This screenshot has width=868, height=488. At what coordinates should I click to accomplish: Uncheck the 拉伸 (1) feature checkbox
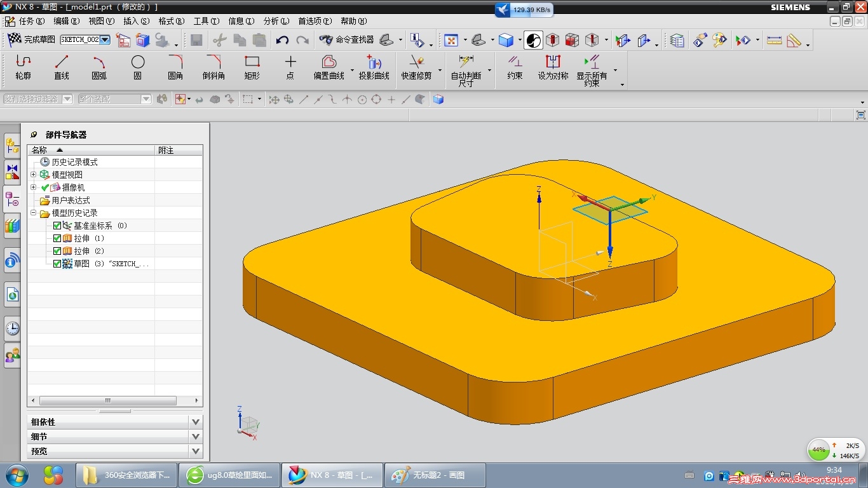57,238
